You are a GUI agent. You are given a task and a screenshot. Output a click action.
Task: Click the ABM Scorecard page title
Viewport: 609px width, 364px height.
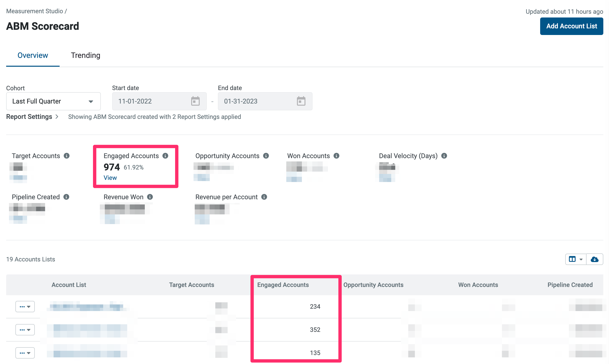point(43,26)
